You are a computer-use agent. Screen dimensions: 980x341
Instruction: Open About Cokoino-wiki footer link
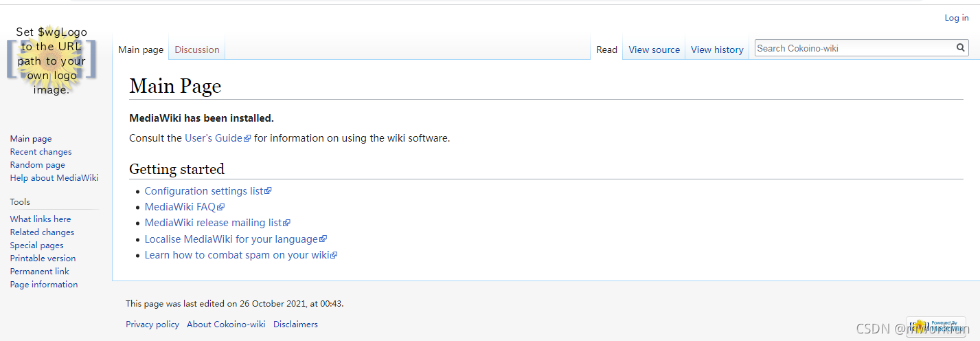pos(226,324)
